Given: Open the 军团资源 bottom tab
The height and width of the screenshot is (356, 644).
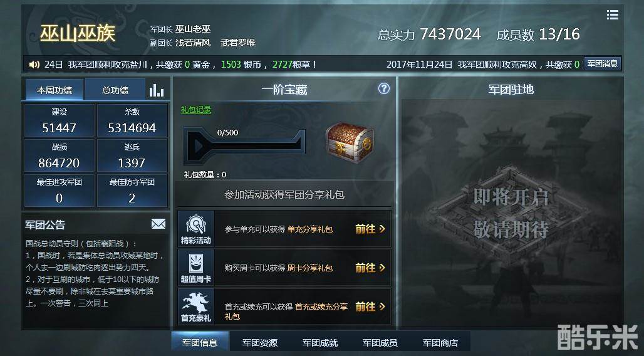Looking at the screenshot, I should pyautogui.click(x=259, y=342).
